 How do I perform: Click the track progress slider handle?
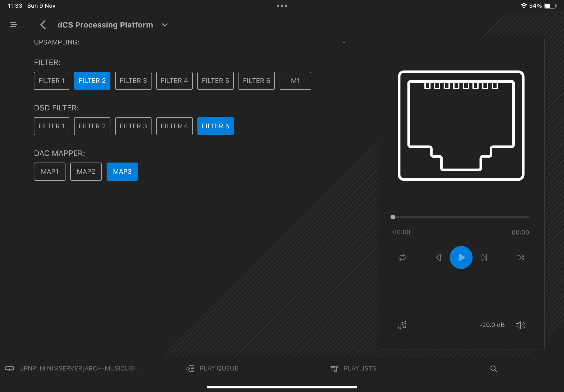(393, 217)
